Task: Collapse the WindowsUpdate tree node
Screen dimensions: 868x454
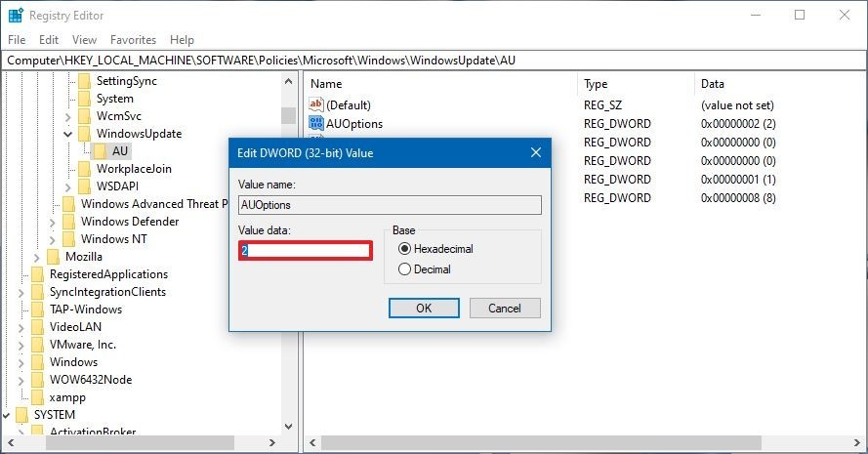Action: (x=67, y=134)
